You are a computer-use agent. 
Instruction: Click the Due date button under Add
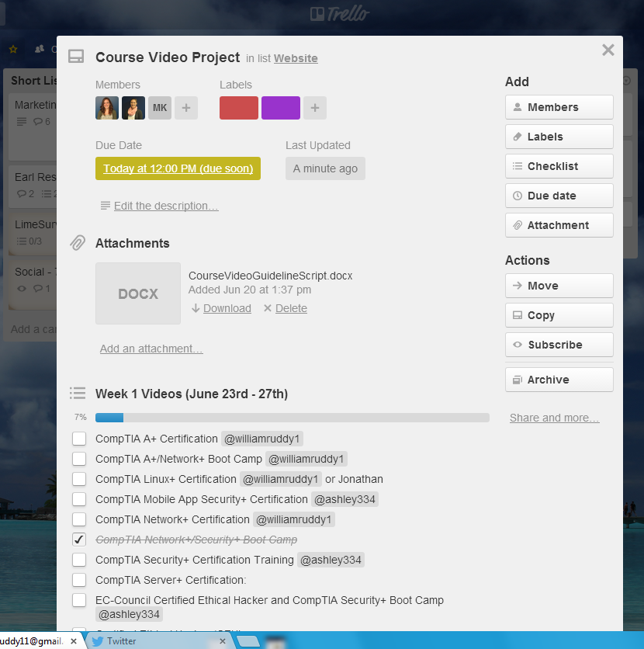(559, 196)
